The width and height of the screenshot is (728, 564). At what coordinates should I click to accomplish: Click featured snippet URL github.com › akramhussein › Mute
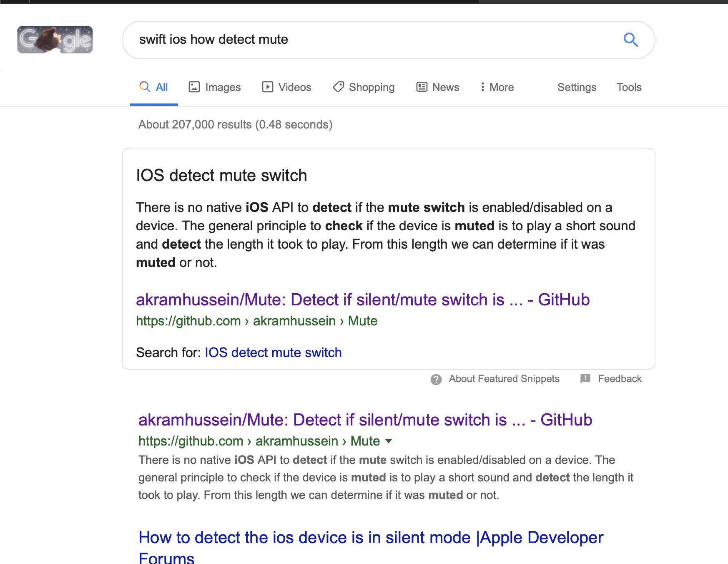tap(256, 321)
